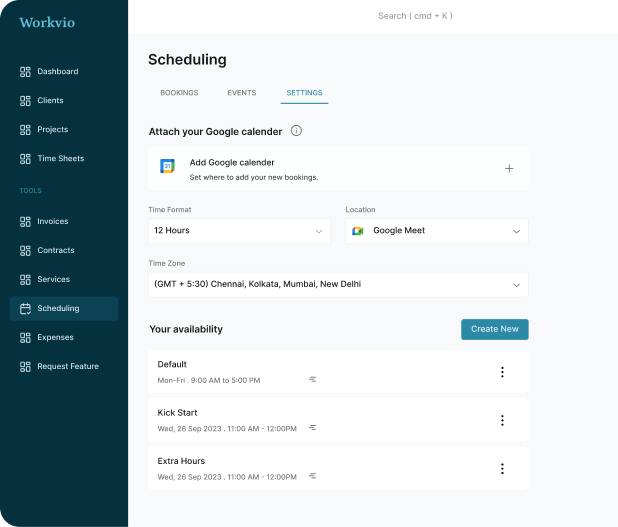Select the Settings tab

coord(304,93)
